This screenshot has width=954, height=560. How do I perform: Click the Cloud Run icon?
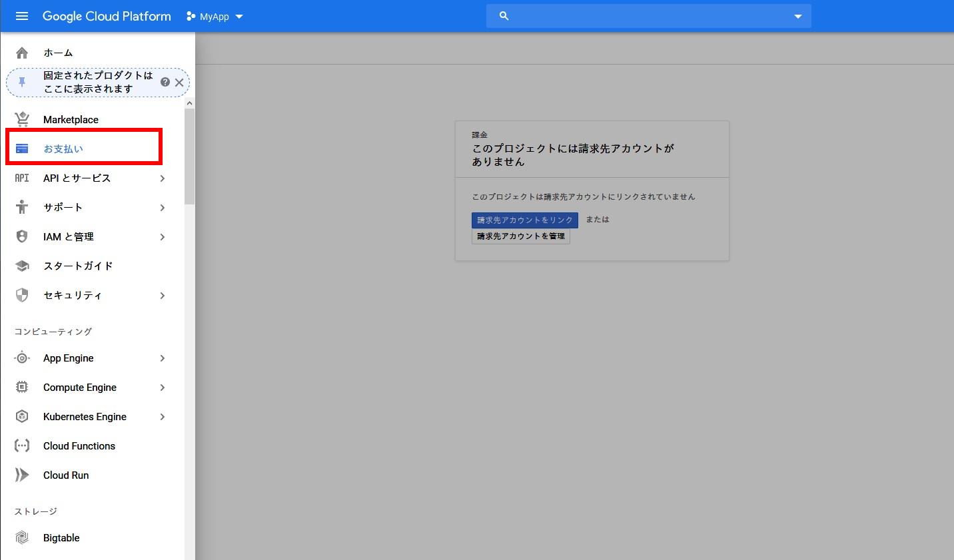pyautogui.click(x=22, y=475)
